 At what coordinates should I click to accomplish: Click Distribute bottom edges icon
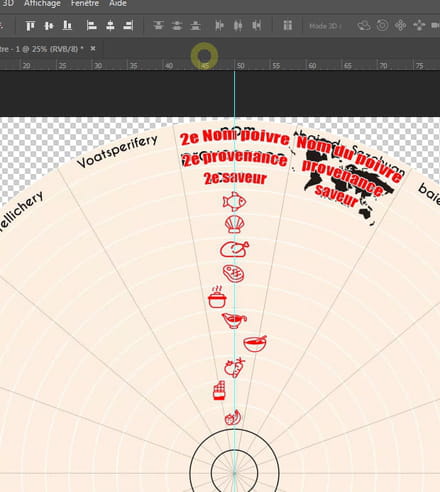[x=195, y=26]
